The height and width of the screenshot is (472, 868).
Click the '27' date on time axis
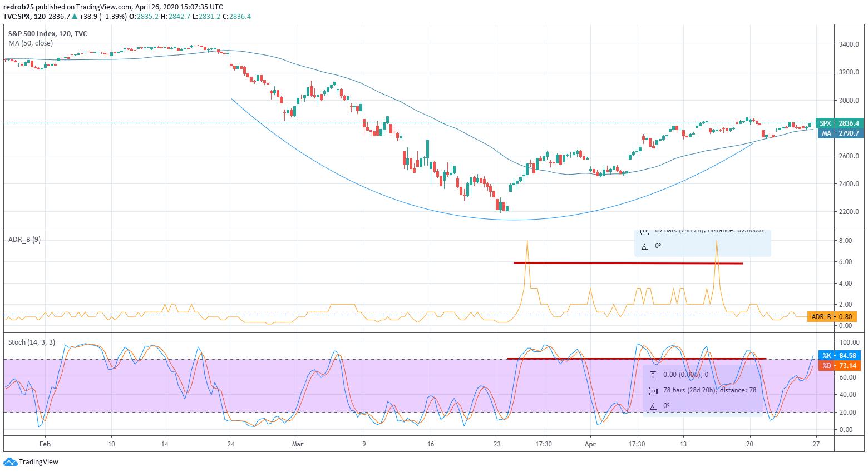pyautogui.click(x=816, y=444)
